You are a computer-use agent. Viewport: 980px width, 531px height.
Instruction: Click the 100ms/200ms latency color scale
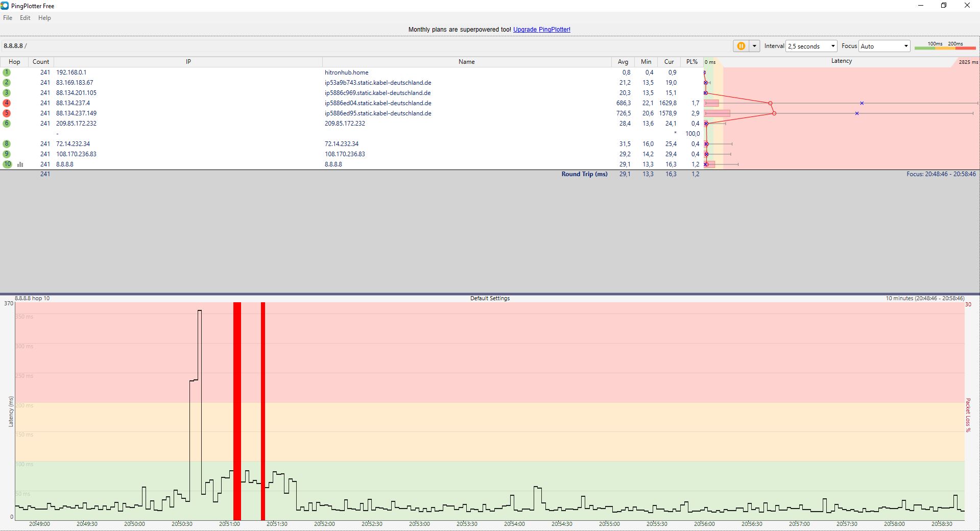point(945,46)
